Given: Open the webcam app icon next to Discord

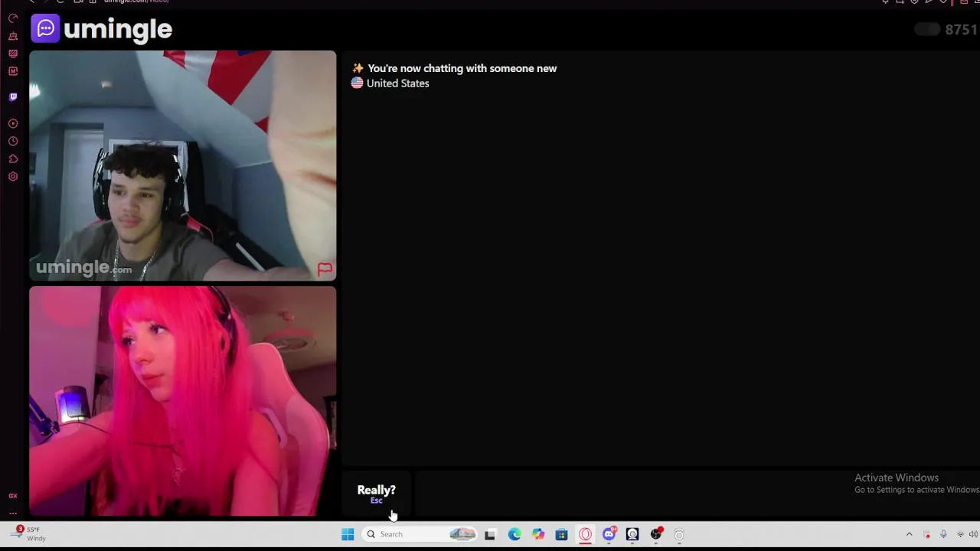Looking at the screenshot, I should pyautogui.click(x=632, y=534).
